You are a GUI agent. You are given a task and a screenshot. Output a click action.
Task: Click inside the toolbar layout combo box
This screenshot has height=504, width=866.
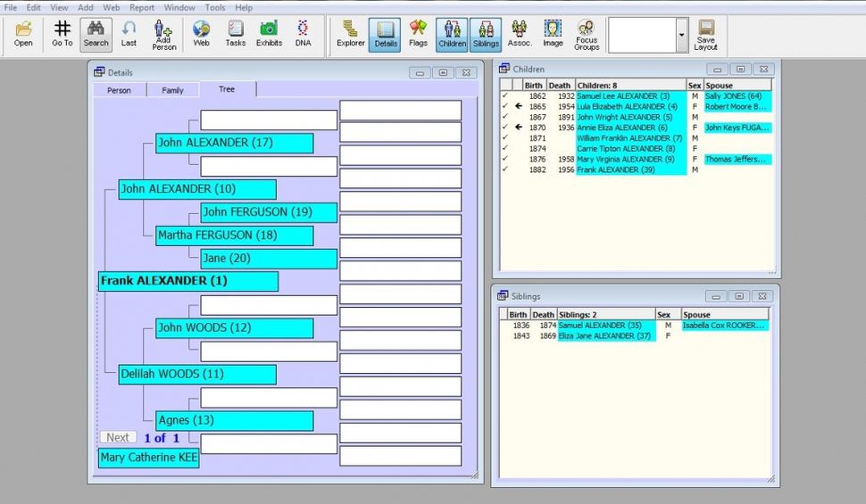[642, 35]
